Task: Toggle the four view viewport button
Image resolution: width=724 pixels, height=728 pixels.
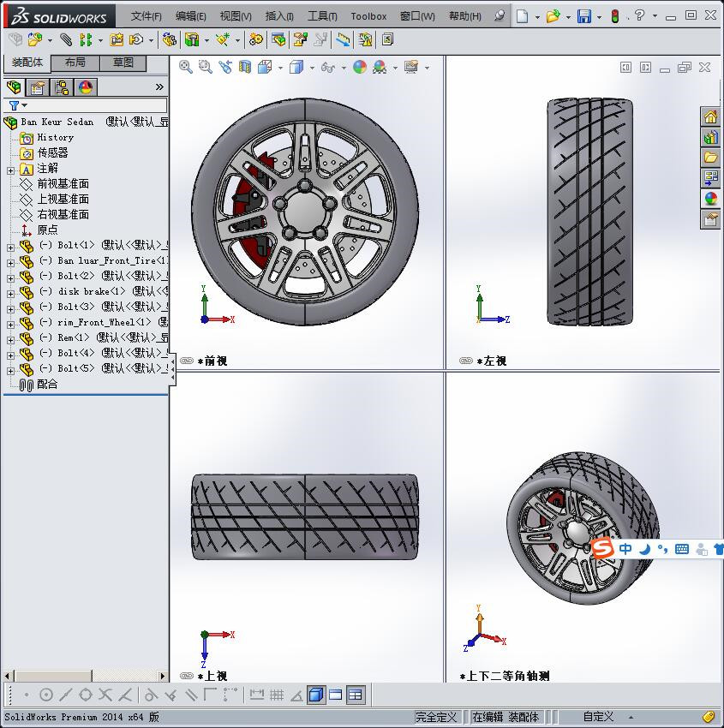Action: tap(355, 695)
